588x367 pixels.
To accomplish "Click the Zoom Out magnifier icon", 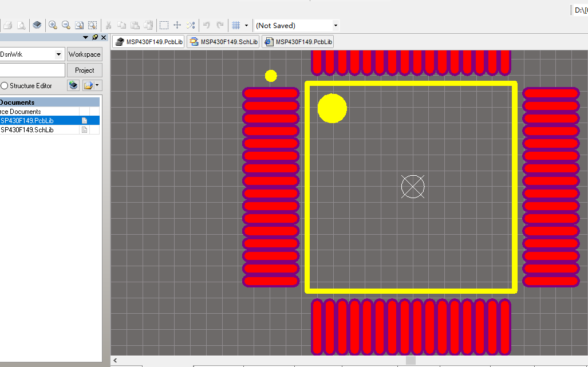I will [66, 25].
